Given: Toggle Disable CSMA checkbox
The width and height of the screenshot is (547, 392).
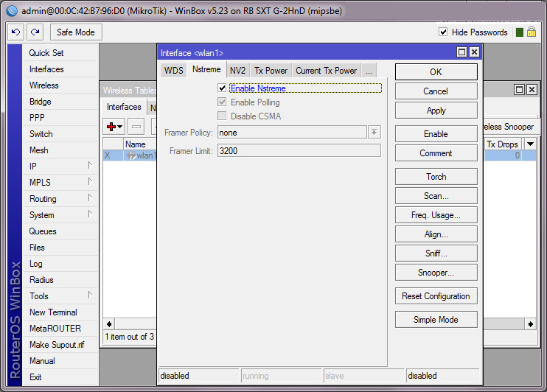Looking at the screenshot, I should (222, 116).
